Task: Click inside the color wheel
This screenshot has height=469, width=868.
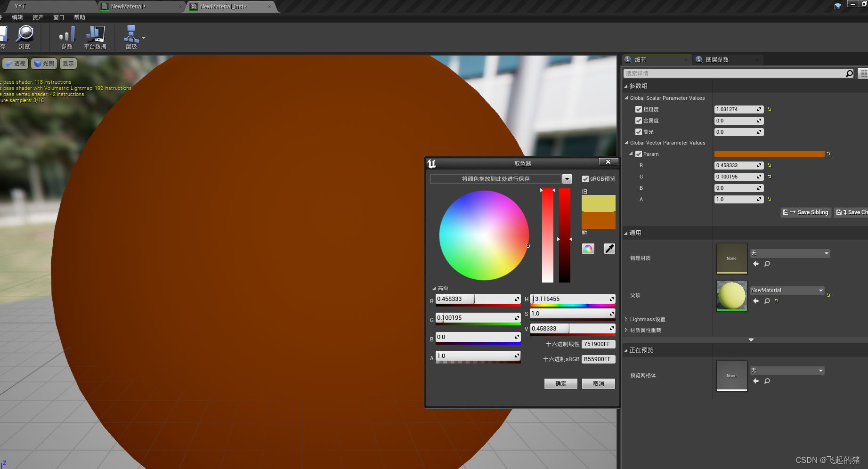Action: coord(484,235)
